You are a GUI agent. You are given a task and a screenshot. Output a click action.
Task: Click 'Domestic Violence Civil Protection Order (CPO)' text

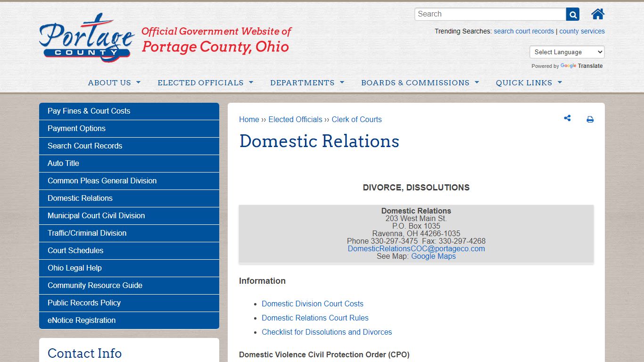pos(324,355)
